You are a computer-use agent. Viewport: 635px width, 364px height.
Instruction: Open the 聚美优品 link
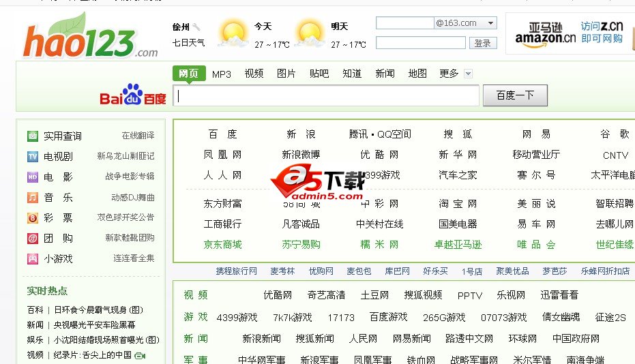click(x=512, y=271)
